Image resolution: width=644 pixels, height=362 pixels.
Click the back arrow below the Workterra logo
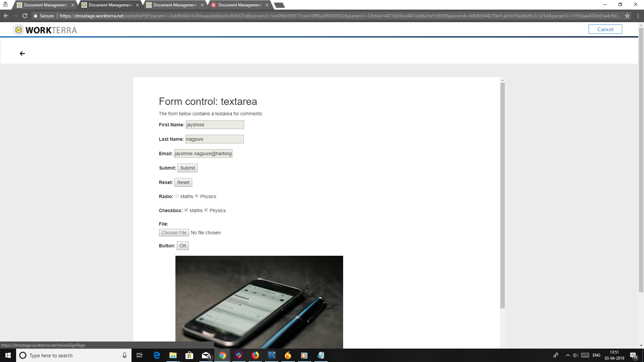point(22,54)
